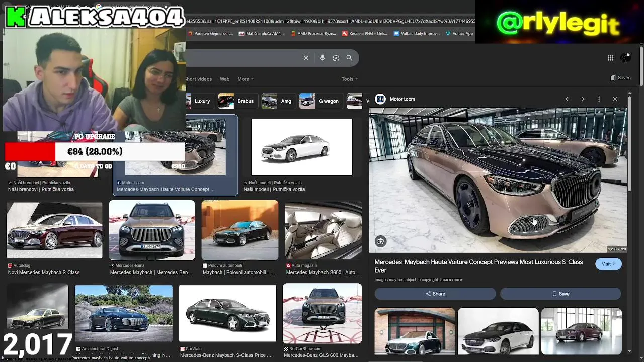Expand the More search filters dropdown
The height and width of the screenshot is (362, 644).
(245, 79)
